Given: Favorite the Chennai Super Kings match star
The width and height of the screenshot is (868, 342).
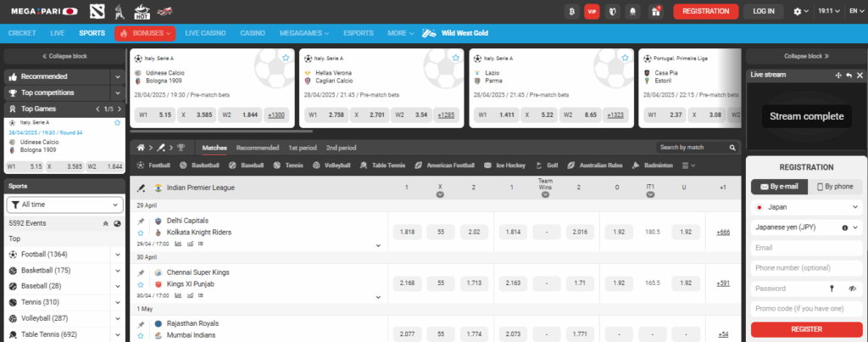Looking at the screenshot, I should point(141,284).
